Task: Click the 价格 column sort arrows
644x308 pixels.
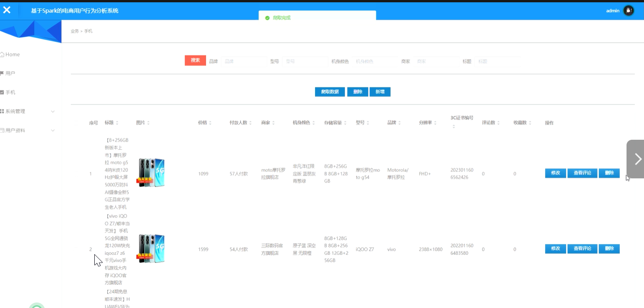Action: coord(210,122)
